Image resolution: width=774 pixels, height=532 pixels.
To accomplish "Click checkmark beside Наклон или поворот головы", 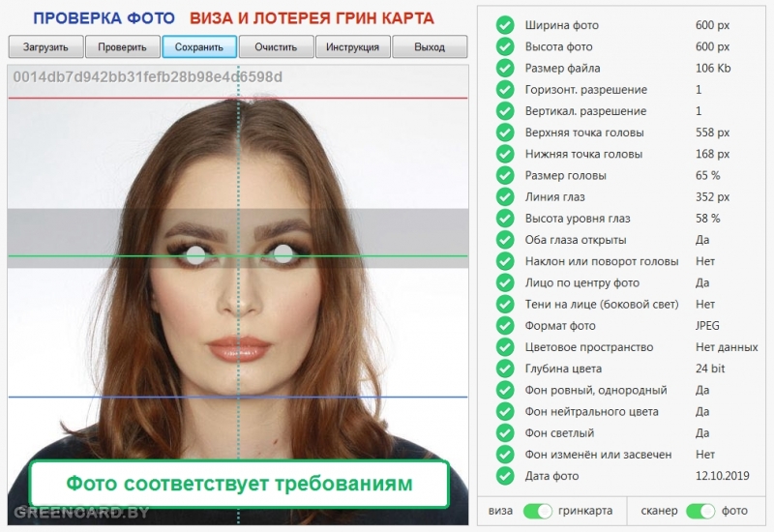I will click(x=505, y=261).
